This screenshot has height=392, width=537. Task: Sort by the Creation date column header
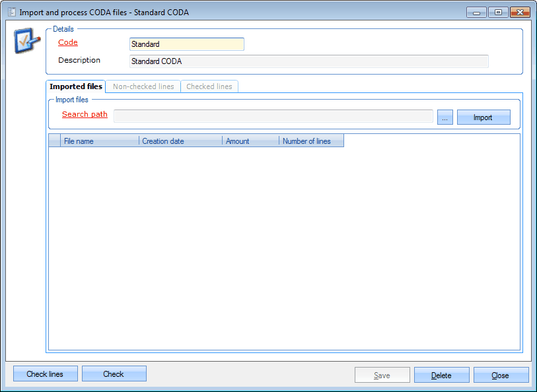180,141
